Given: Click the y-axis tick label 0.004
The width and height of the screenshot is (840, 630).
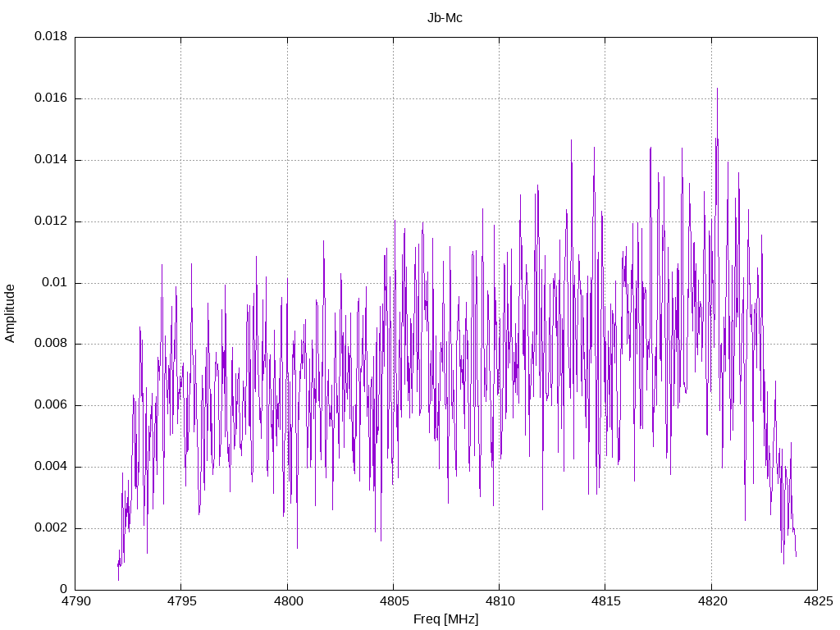Looking at the screenshot, I should click(51, 467).
